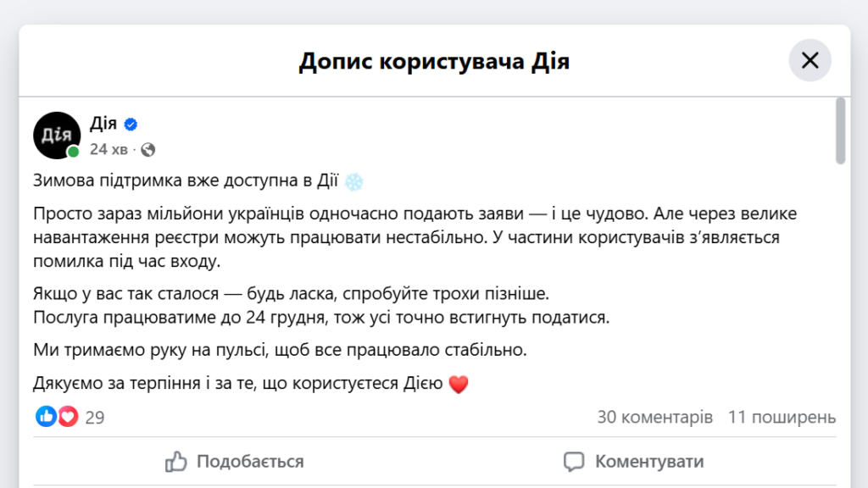Image resolution: width=868 pixels, height=488 pixels.
Task: Click the 'Допис користувача Дія' heading
Action: (434, 62)
